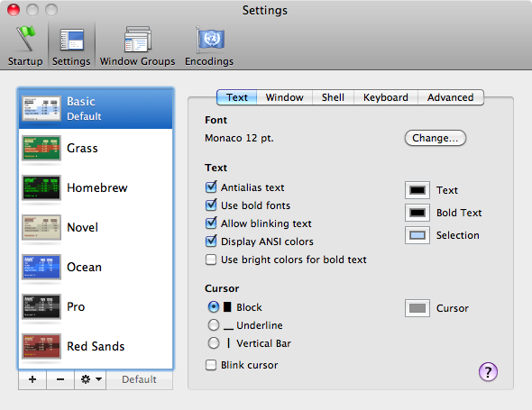Switch to the Keyboard tab
The height and width of the screenshot is (410, 532).
(386, 97)
